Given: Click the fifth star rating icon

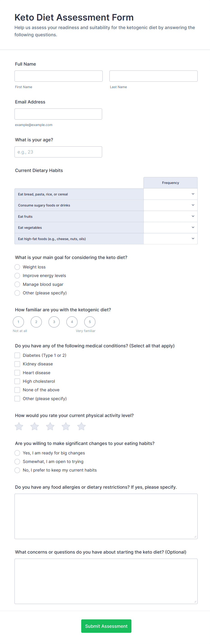Looking at the screenshot, I should [81, 426].
